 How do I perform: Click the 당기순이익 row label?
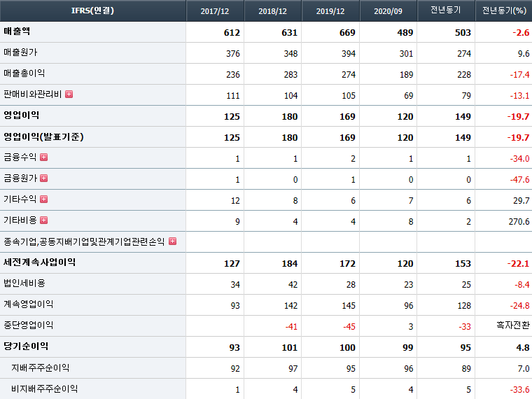tap(26, 346)
